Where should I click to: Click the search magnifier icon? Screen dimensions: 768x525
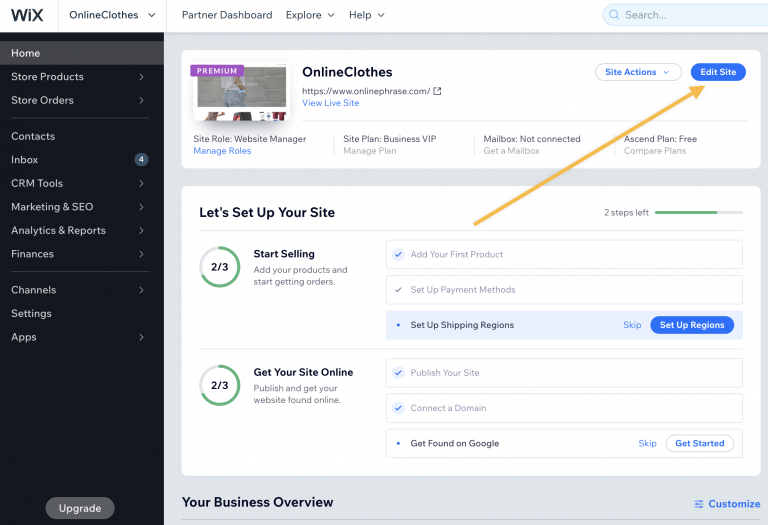(614, 15)
